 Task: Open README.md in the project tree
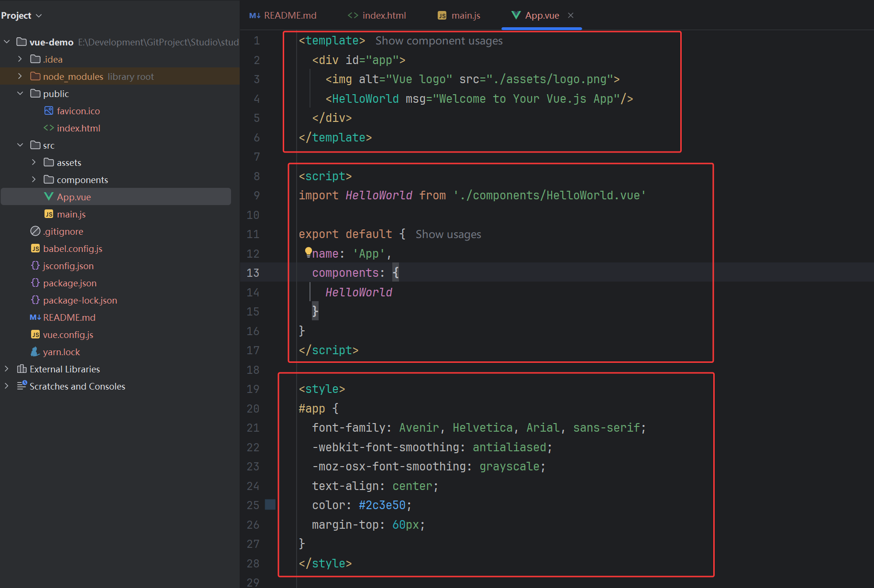(x=69, y=317)
